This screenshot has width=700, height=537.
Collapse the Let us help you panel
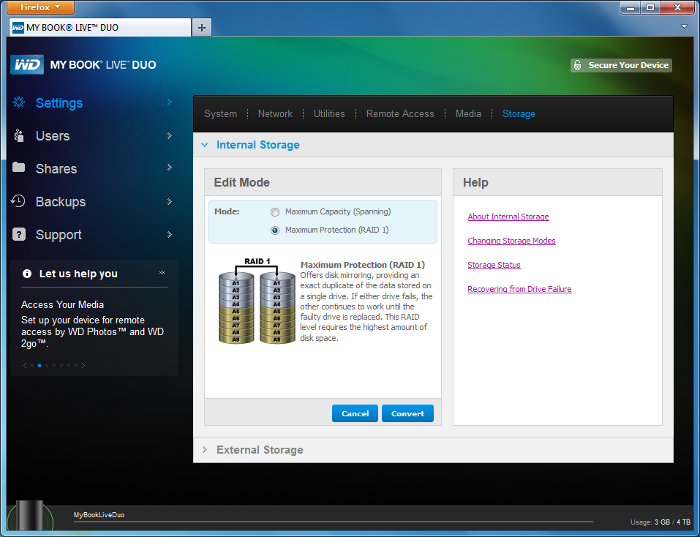(162, 273)
